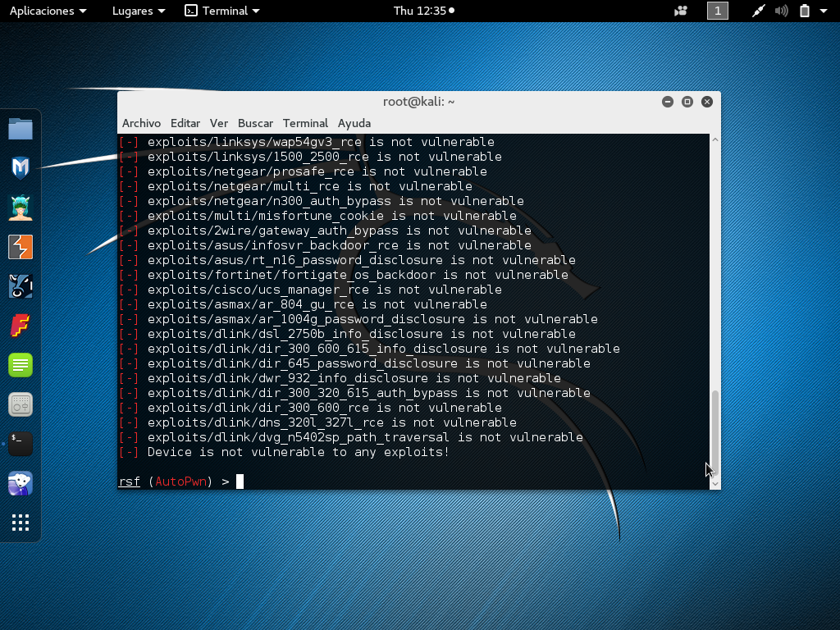Open the orange lightning app in the dock

coord(21,247)
